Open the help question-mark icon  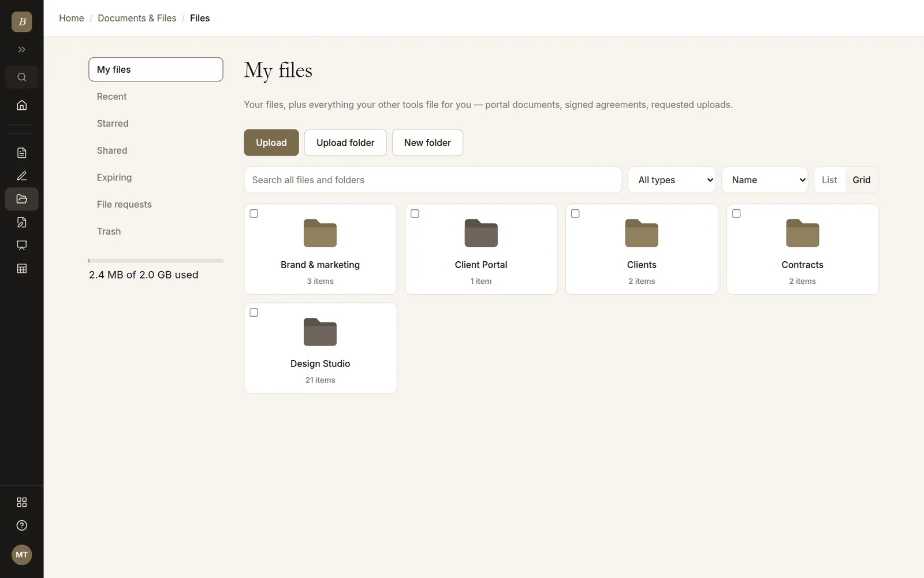(x=22, y=525)
